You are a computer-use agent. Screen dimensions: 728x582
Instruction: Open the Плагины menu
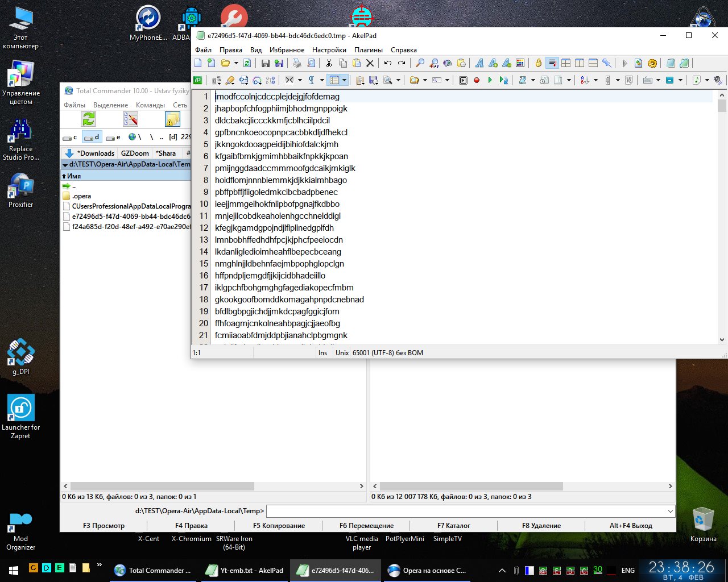pyautogui.click(x=368, y=50)
